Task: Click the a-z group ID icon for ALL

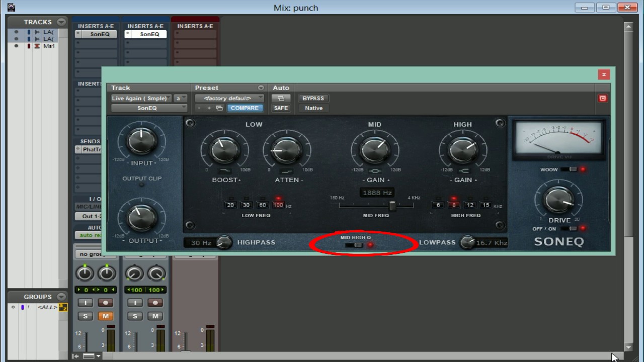Action: pos(63,307)
